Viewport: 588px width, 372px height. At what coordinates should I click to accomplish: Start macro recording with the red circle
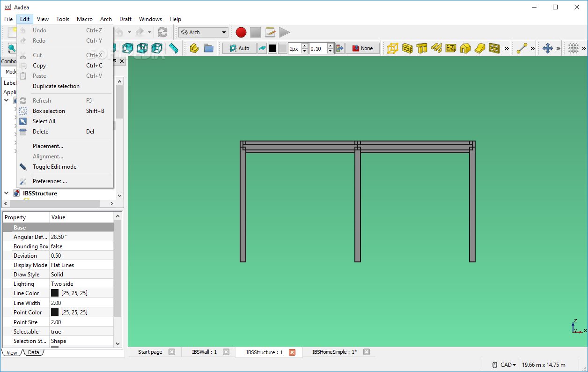click(241, 32)
